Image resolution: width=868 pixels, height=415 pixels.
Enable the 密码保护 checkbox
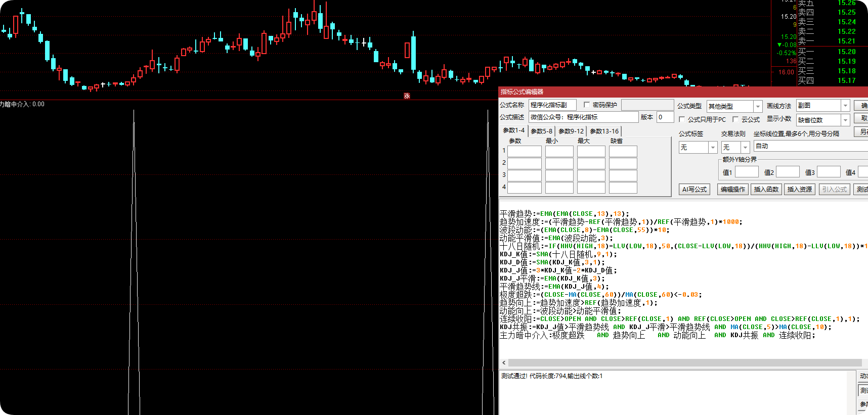[x=587, y=105]
